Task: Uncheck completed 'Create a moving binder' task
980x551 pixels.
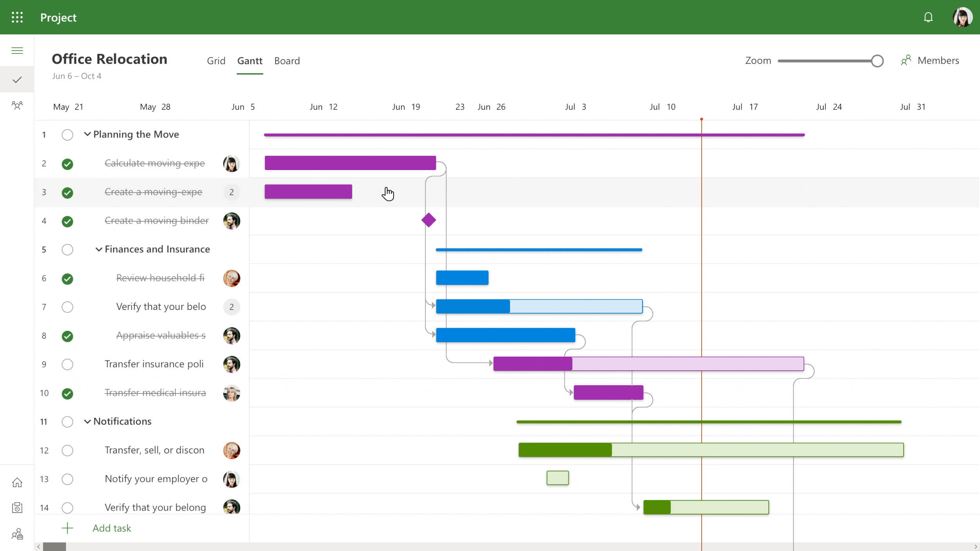Action: pos(67,221)
